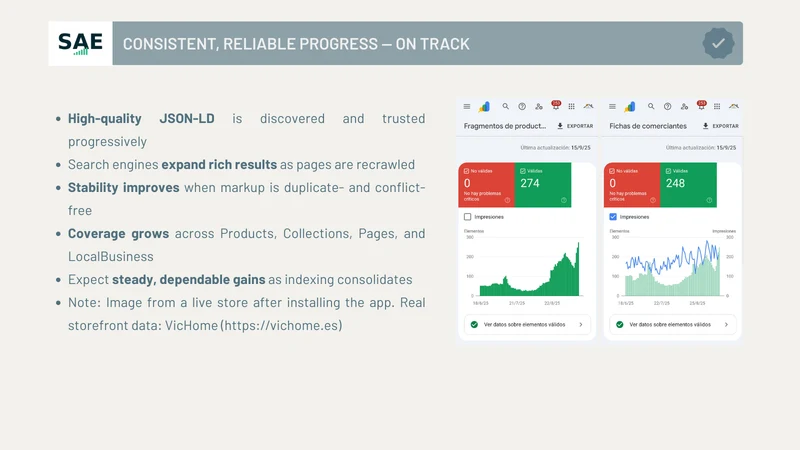800x450 pixels.
Task: Click account avatar in Fragmentos de productos panel
Action: pyautogui.click(x=588, y=107)
